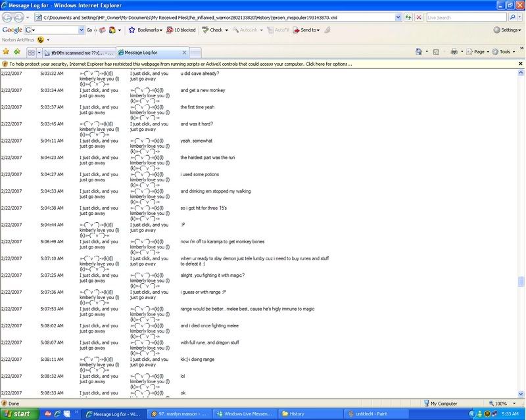This screenshot has width=526, height=420.
Task: Switch to untitled4 - Paint taskbar item
Action: click(376, 414)
